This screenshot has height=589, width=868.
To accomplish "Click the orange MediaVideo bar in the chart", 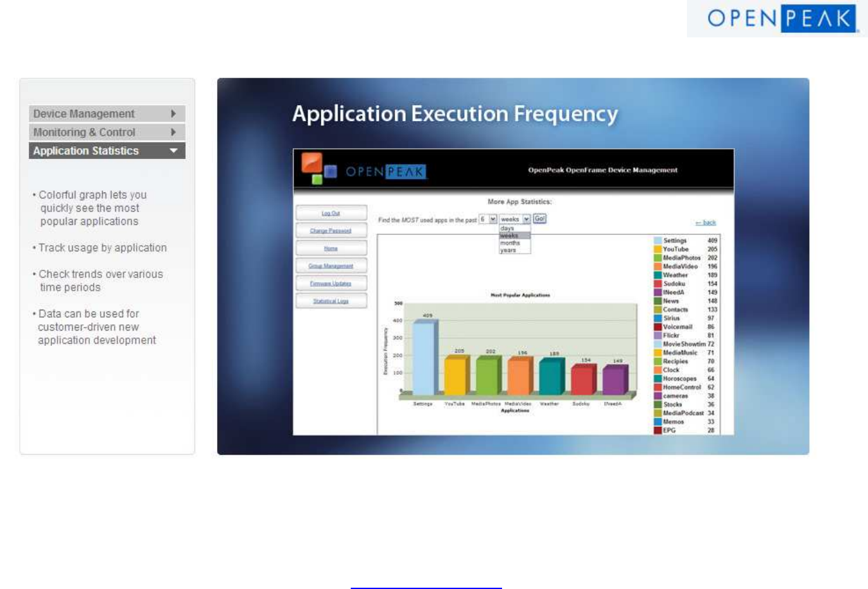I will tap(520, 376).
